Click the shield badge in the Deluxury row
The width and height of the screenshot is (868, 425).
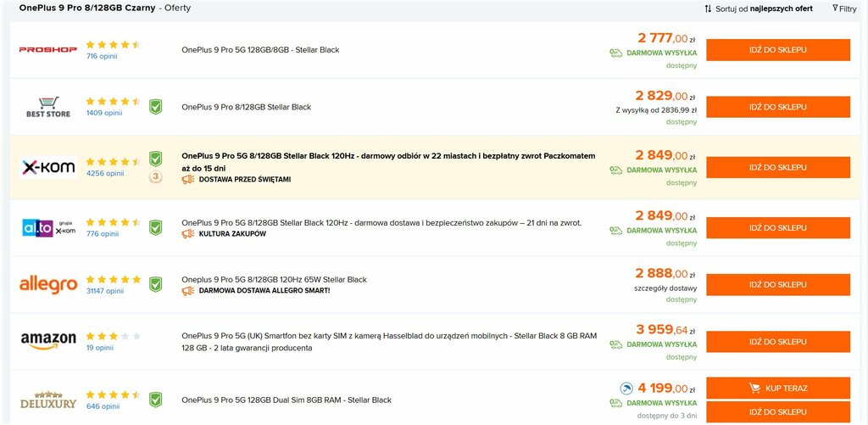pyautogui.click(x=156, y=400)
